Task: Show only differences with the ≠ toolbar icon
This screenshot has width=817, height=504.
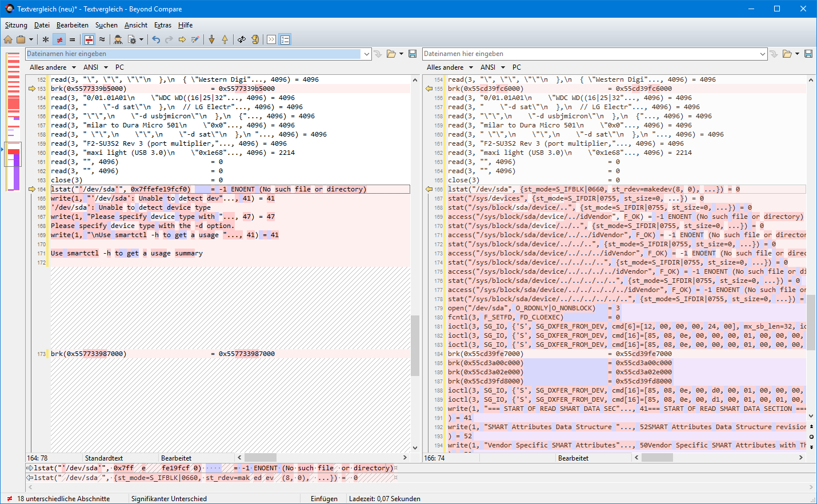Action: coord(59,39)
